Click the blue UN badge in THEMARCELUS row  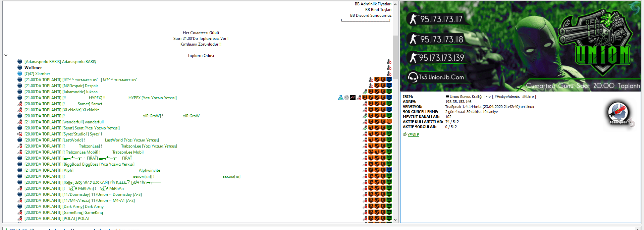(389, 79)
